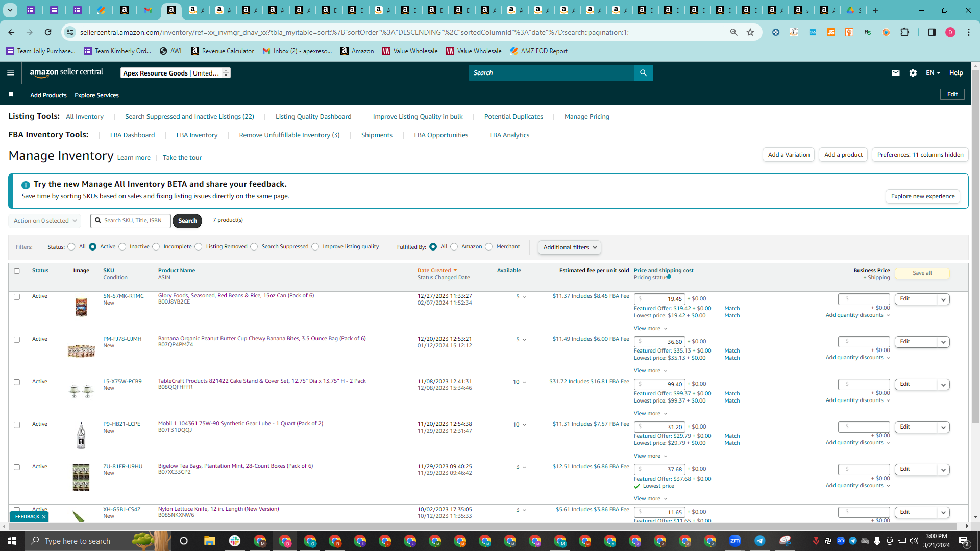This screenshot has width=980, height=551.
Task: Open the Chrome three-dot menu
Action: pyautogui.click(x=969, y=32)
